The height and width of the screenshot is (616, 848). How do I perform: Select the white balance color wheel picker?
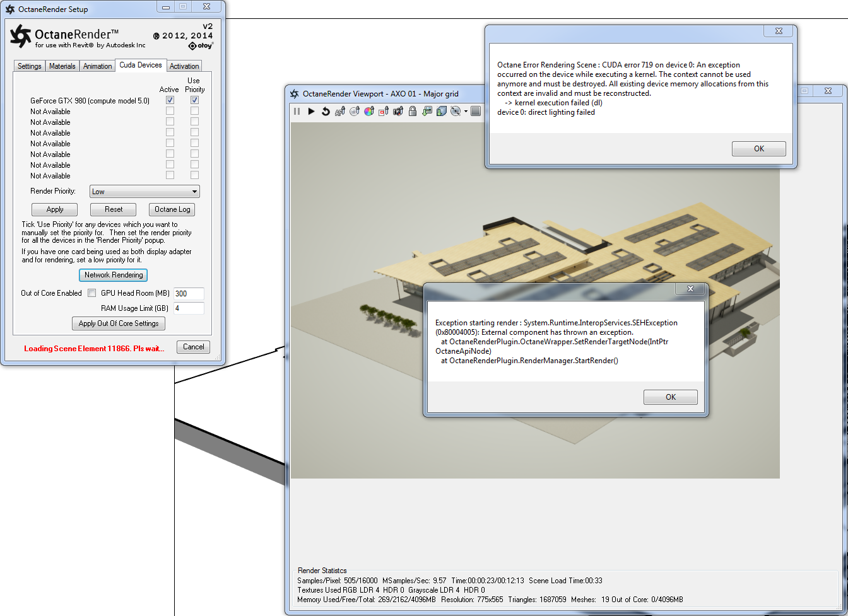point(369,112)
